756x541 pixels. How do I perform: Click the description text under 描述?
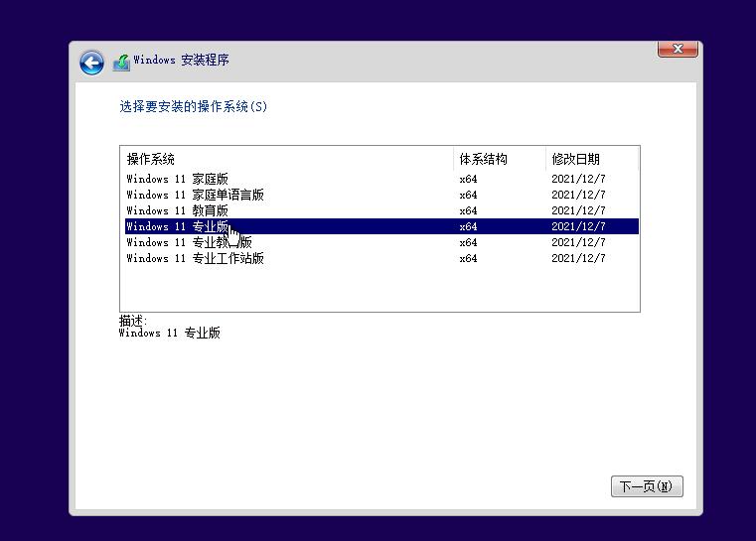point(169,334)
